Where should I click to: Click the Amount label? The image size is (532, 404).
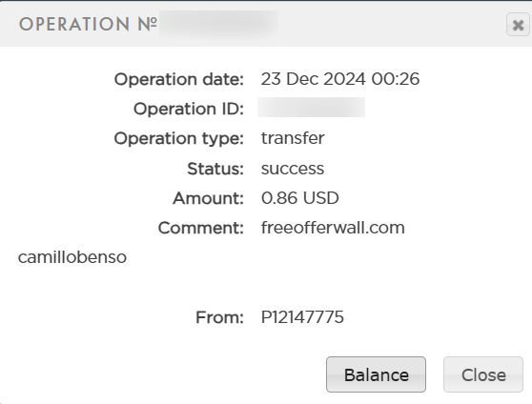tap(209, 198)
